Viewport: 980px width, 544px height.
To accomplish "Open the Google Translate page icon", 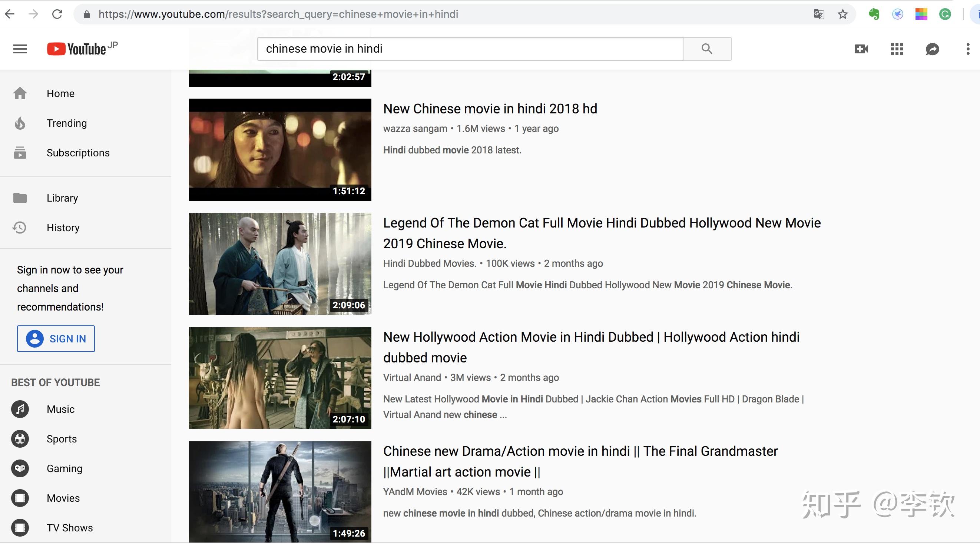I will click(x=819, y=14).
